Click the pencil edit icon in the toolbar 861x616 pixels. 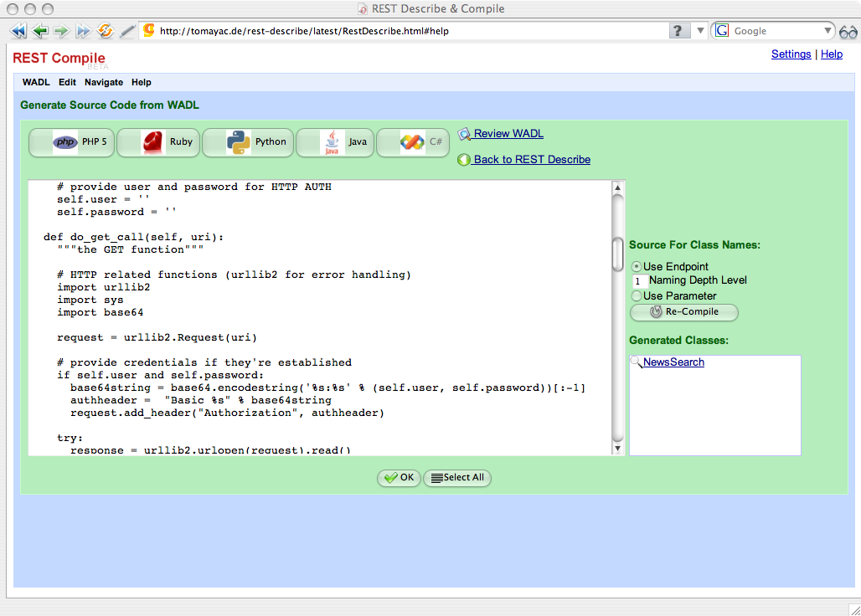(x=127, y=31)
